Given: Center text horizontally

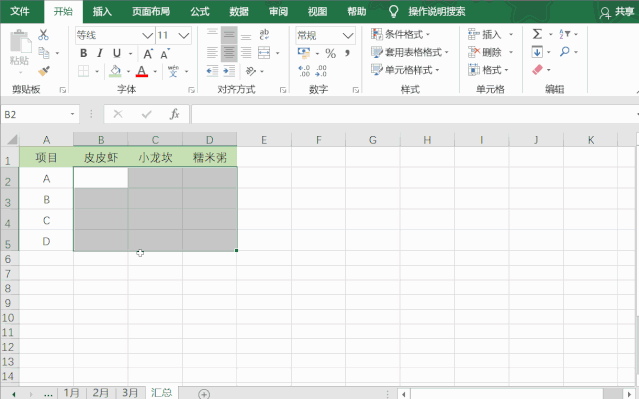Looking at the screenshot, I should click(229, 53).
